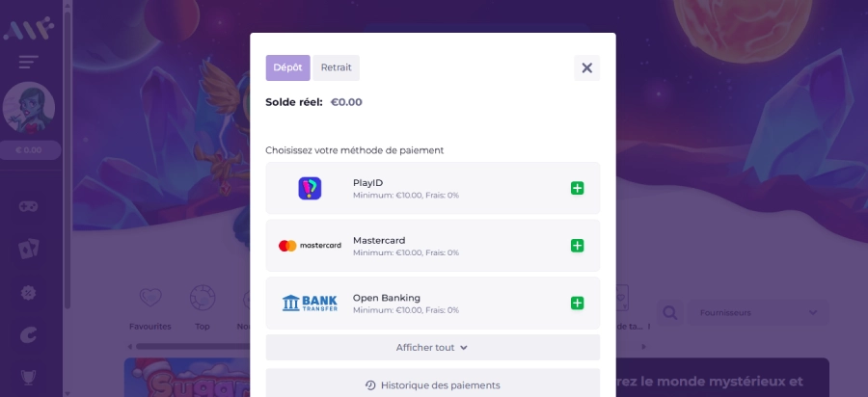Expand Open Banking with green plus
Viewport: 868px width, 397px height.
(577, 303)
